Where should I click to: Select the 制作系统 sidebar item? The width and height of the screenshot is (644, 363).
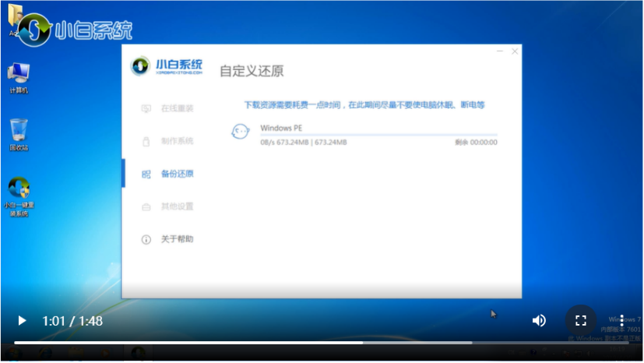tap(177, 141)
